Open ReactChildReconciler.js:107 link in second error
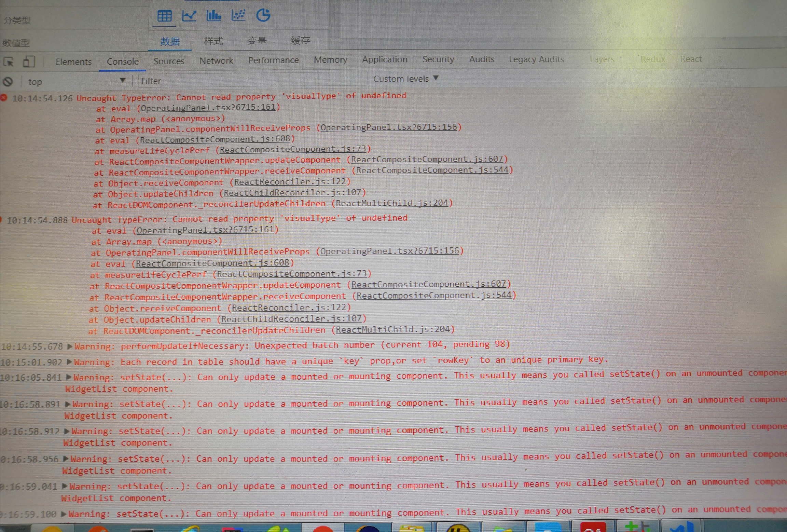Screen dimensions: 787x532 (291, 319)
